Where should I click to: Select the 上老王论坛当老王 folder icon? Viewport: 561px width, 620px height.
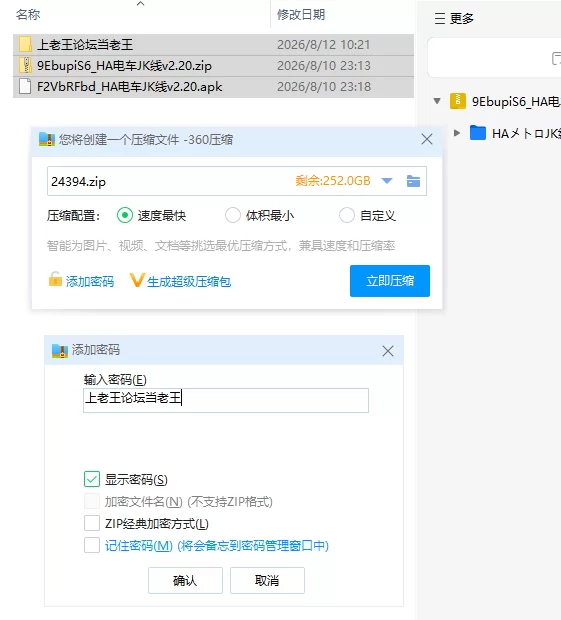pos(26,44)
